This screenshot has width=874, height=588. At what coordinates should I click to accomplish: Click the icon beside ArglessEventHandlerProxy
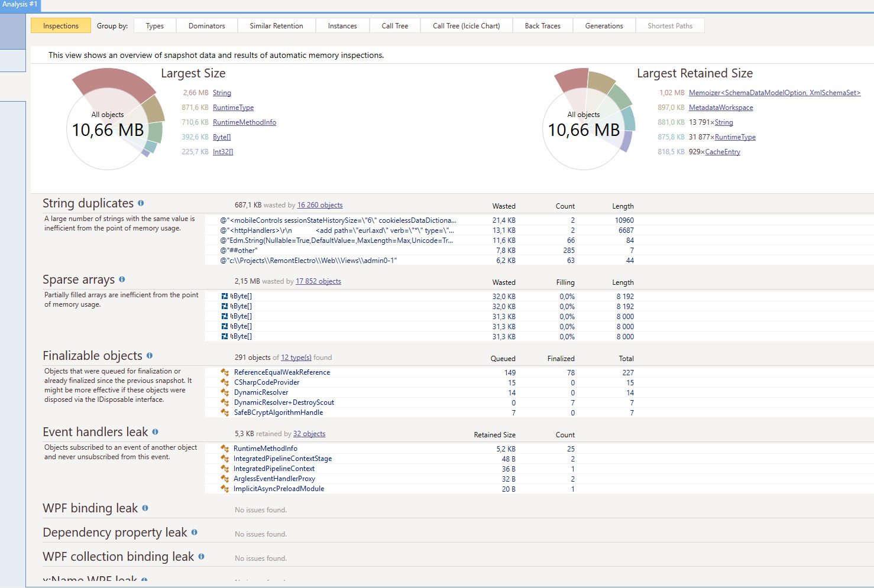pos(225,479)
